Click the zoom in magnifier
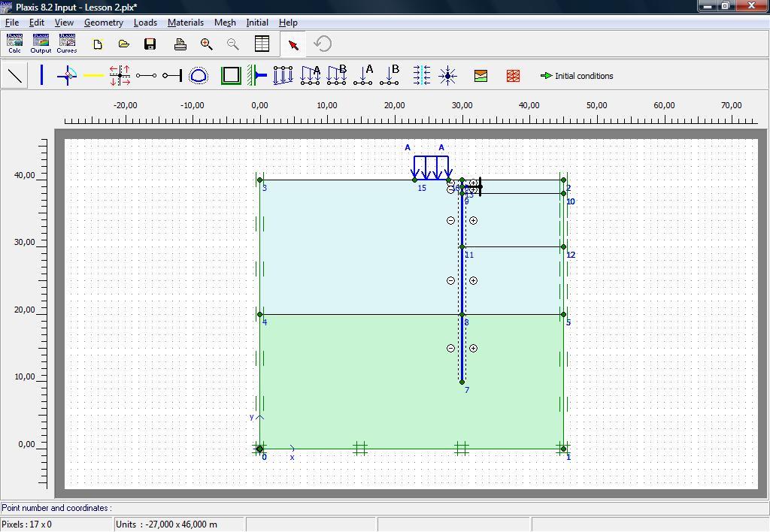 point(207,44)
